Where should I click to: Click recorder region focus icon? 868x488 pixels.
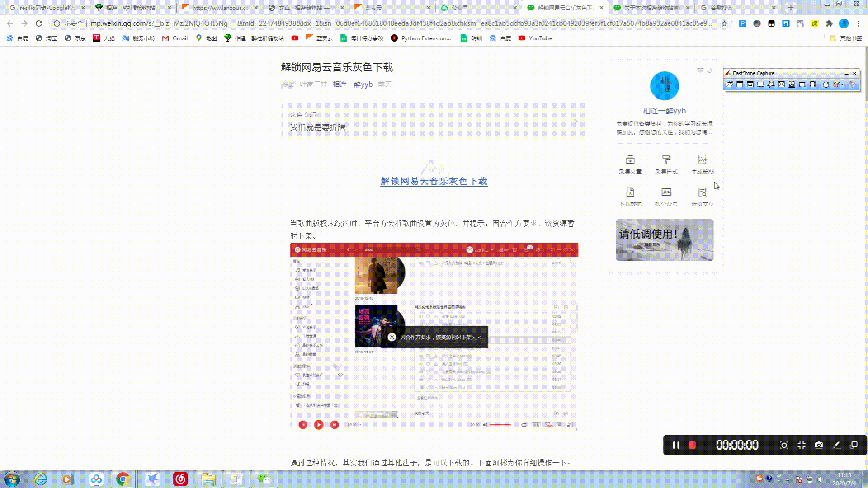(x=784, y=445)
